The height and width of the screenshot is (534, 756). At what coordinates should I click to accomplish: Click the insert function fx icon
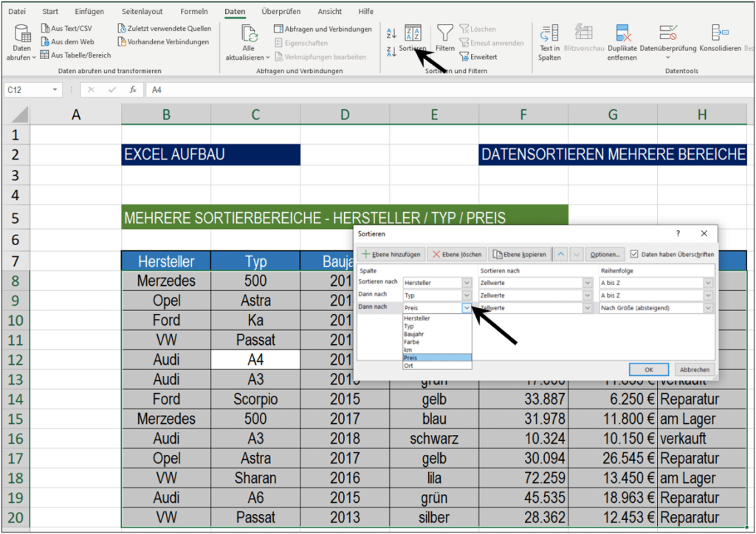click(x=133, y=89)
